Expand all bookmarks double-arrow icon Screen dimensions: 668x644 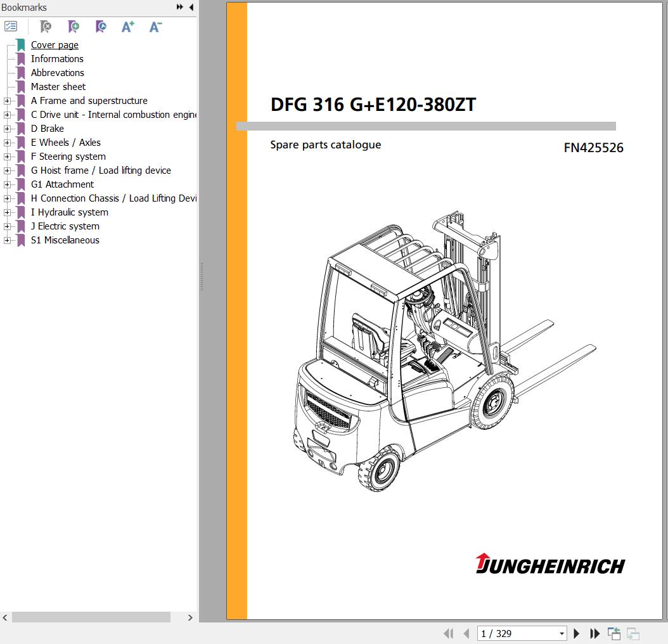[180, 7]
